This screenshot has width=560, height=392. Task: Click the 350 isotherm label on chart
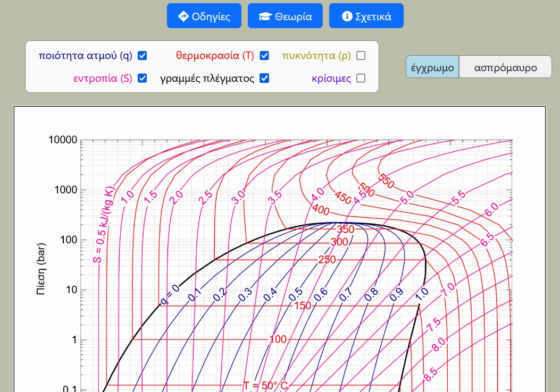[346, 230]
